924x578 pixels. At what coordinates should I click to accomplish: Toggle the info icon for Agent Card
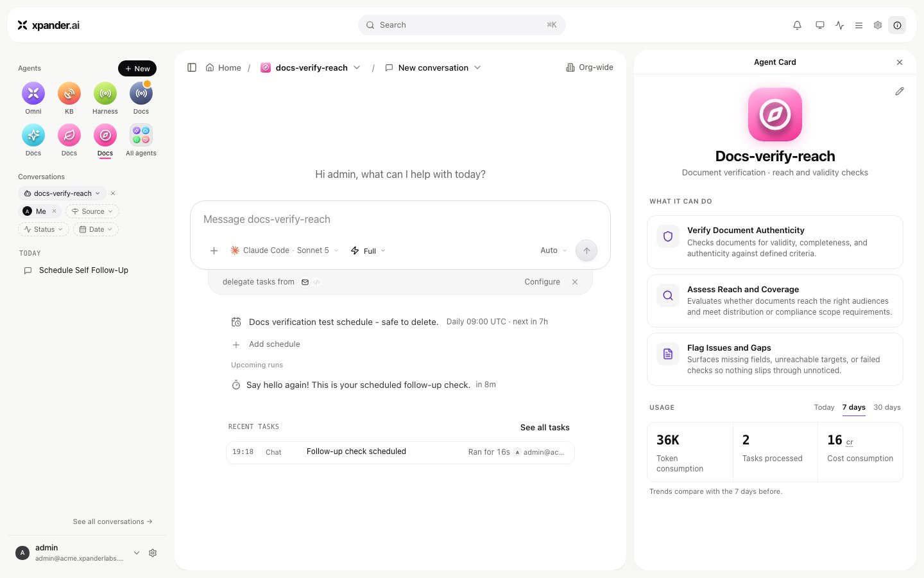point(897,25)
